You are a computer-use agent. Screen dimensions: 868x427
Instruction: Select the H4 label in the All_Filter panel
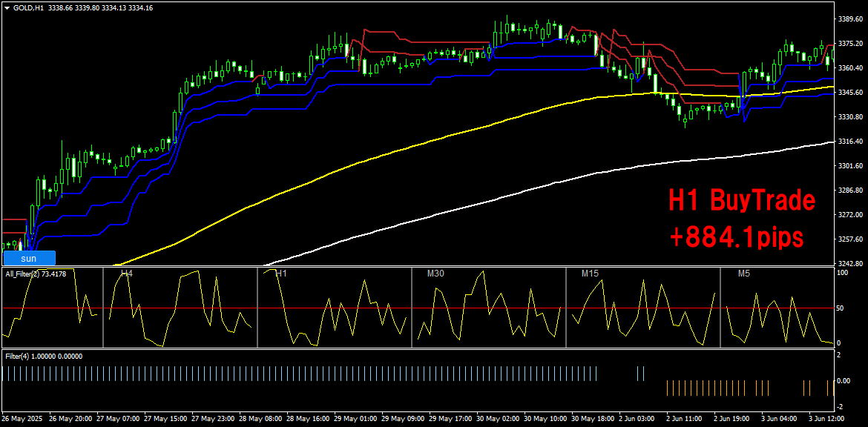coord(127,274)
